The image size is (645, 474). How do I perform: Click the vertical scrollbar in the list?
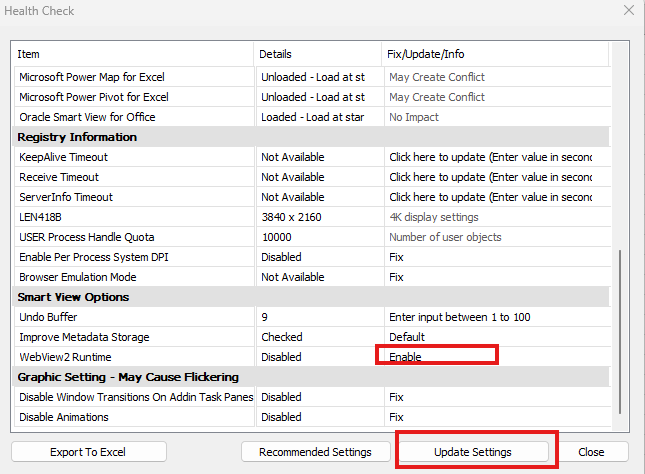[620, 330]
